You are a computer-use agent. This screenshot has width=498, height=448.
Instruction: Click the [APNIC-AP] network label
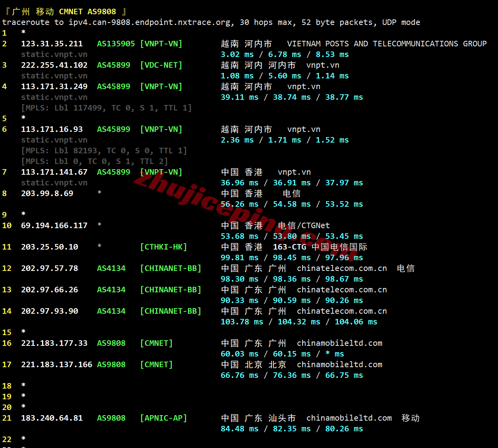point(163,418)
